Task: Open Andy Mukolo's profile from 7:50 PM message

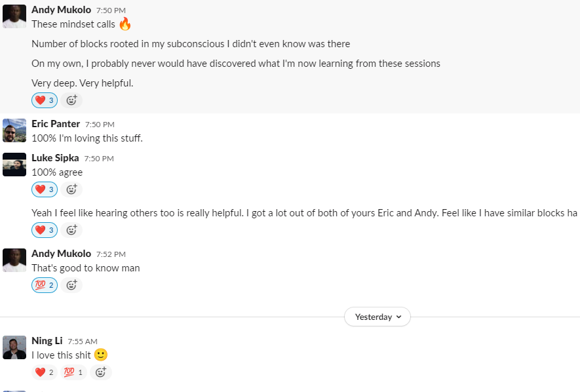Action: [x=61, y=10]
